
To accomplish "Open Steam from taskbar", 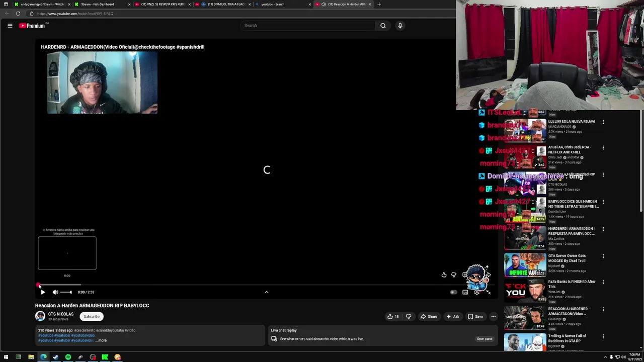I will tap(55, 357).
